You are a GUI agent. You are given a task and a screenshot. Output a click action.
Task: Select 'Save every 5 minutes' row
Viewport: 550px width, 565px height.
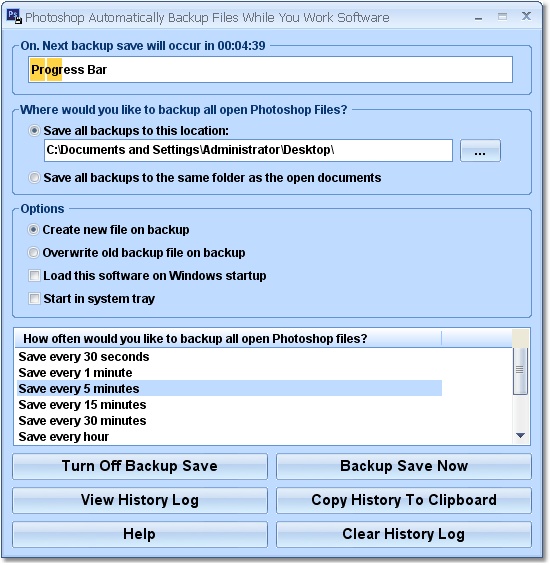(x=229, y=388)
